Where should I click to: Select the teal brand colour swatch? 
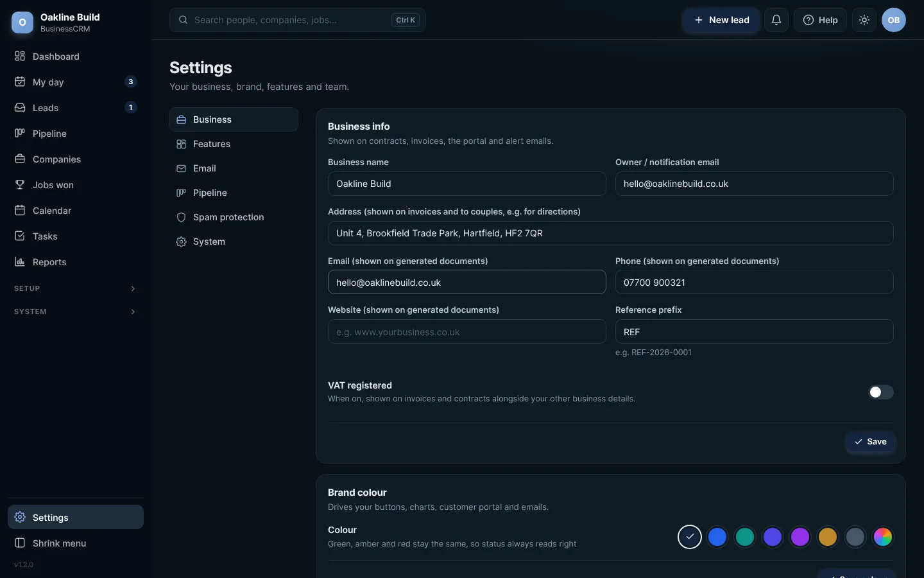[x=745, y=537]
